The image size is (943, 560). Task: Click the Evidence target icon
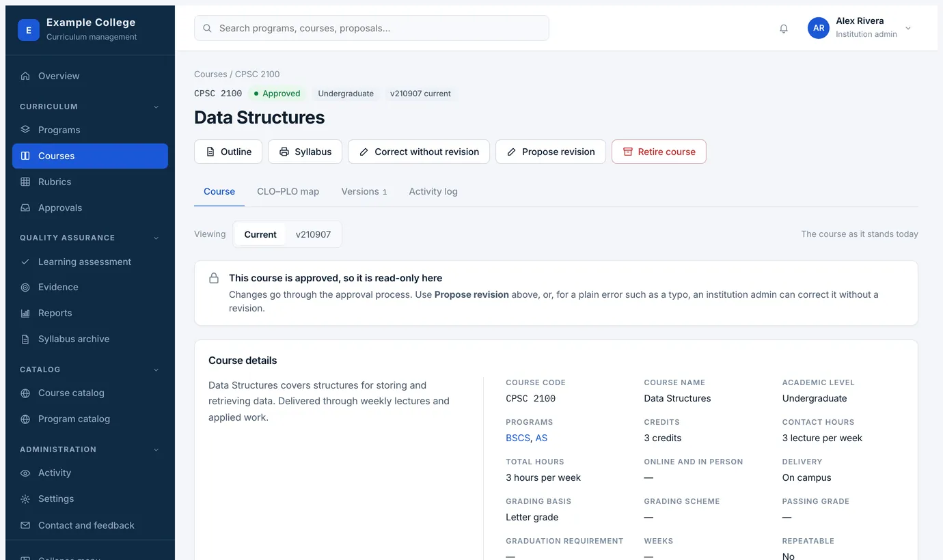tap(25, 288)
